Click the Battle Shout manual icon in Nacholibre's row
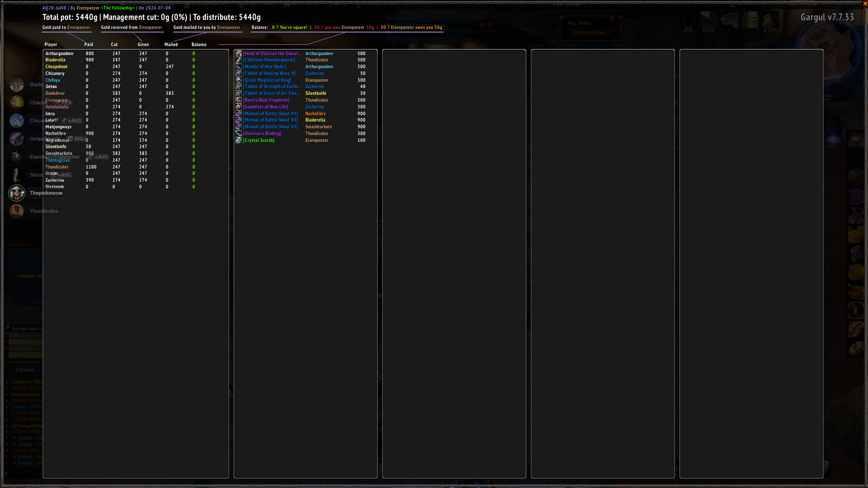Viewport: 868px width, 488px height. tap(238, 113)
